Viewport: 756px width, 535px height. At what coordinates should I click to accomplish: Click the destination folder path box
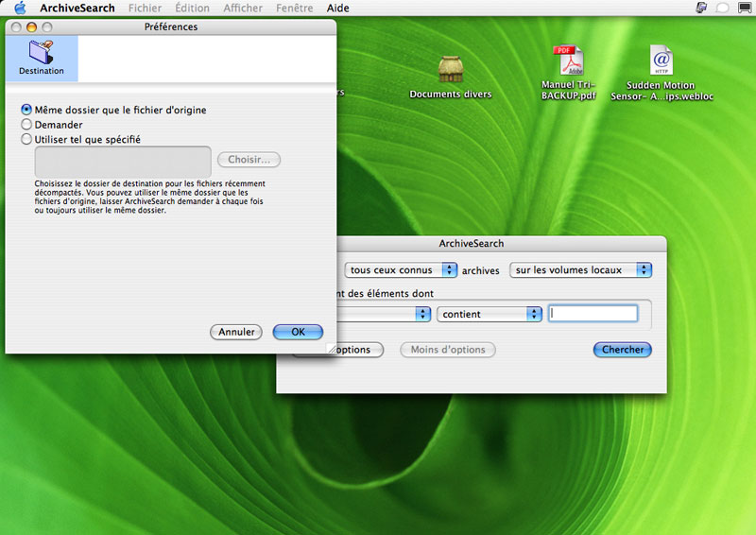coord(123,161)
